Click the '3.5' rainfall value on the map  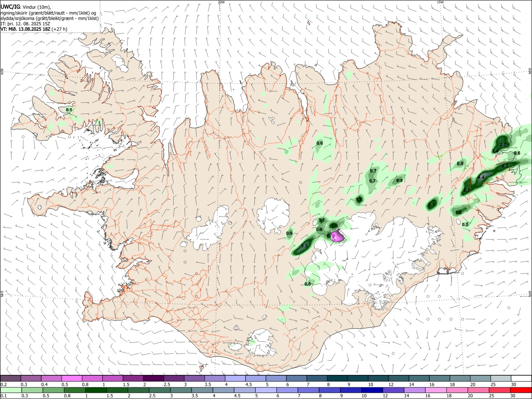click(x=304, y=246)
